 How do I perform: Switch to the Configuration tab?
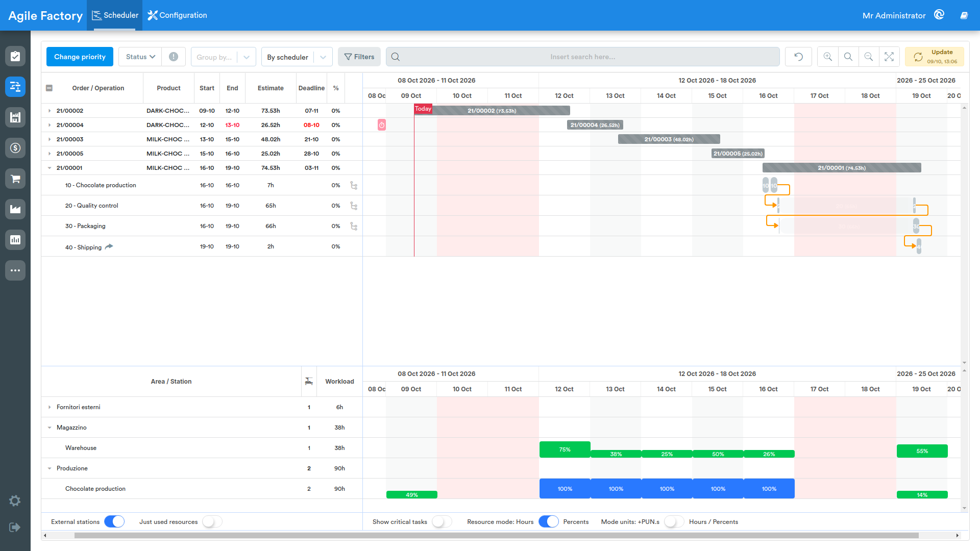(x=177, y=15)
